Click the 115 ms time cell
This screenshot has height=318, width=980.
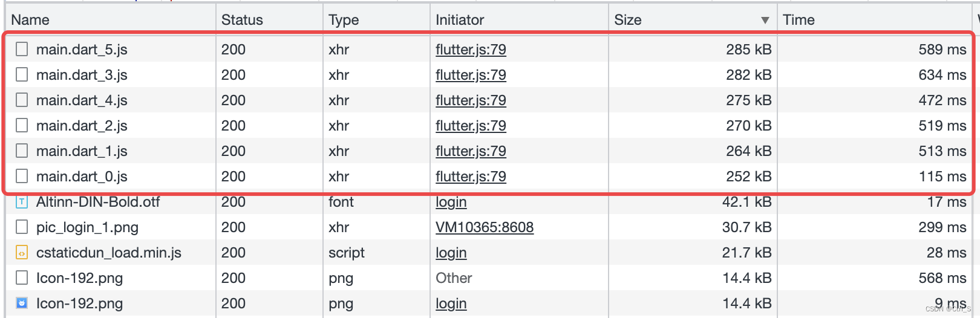point(942,177)
